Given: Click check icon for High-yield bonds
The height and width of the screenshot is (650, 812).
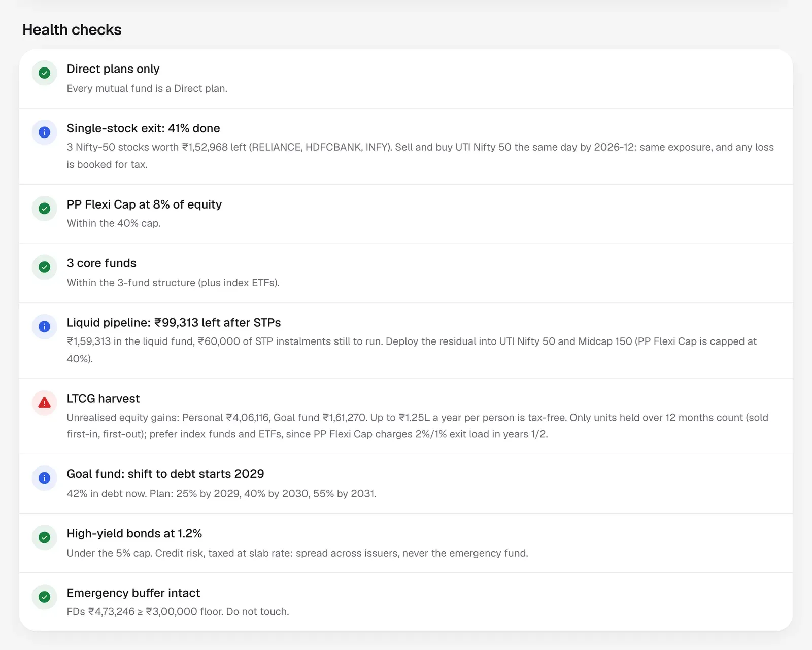Looking at the screenshot, I should (44, 538).
